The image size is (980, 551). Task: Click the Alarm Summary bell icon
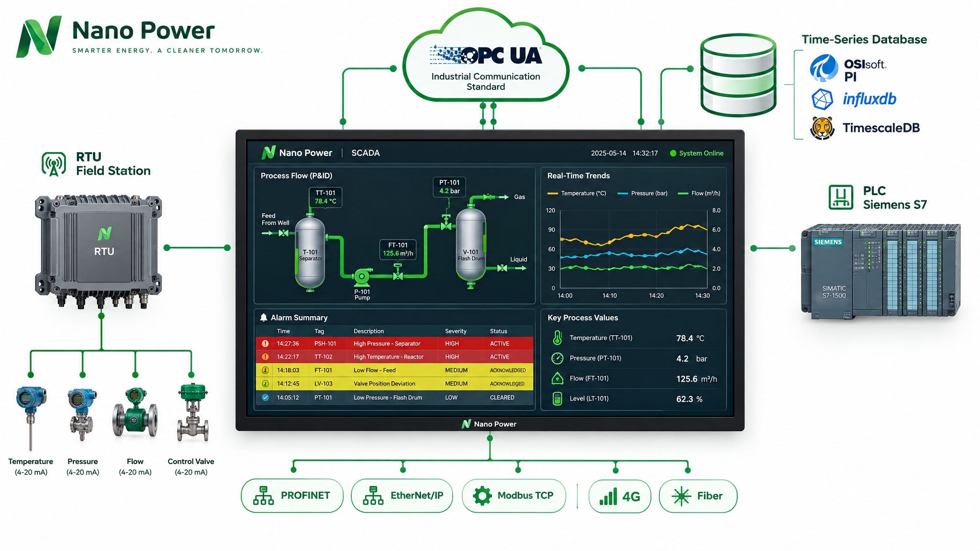coord(264,318)
